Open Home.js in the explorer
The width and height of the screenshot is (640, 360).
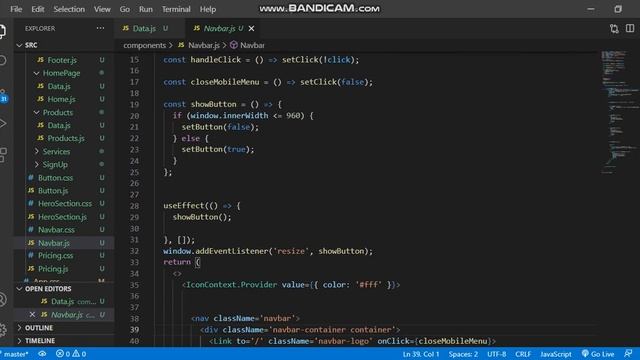[x=61, y=99]
